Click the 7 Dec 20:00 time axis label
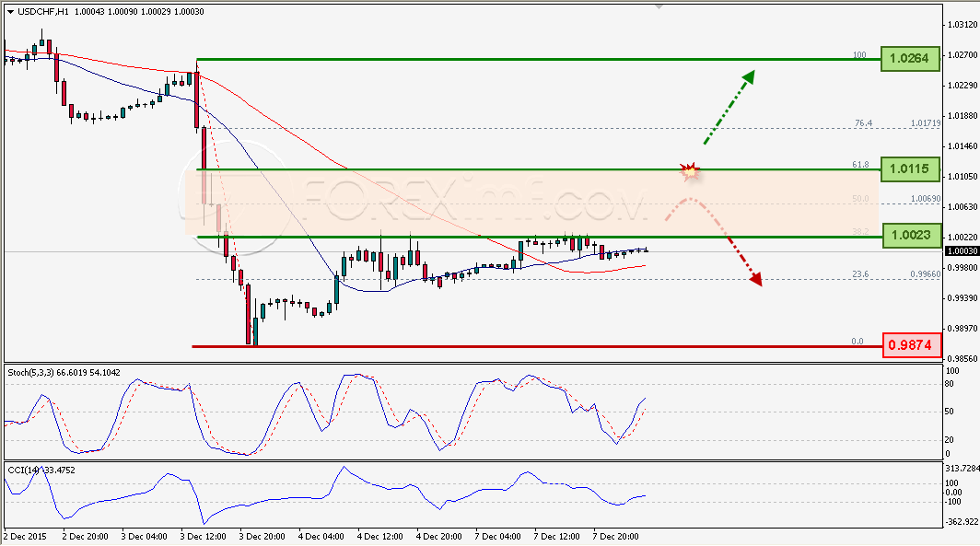 pos(615,537)
